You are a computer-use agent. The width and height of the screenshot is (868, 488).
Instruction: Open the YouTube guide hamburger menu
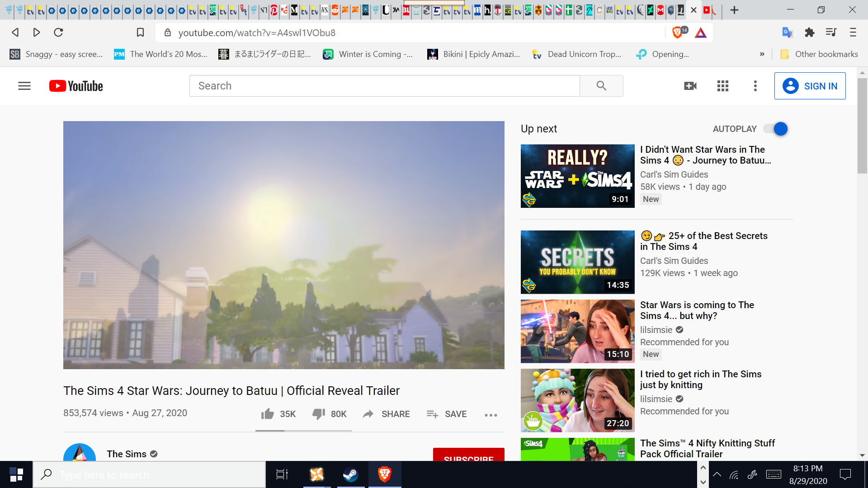click(x=24, y=86)
